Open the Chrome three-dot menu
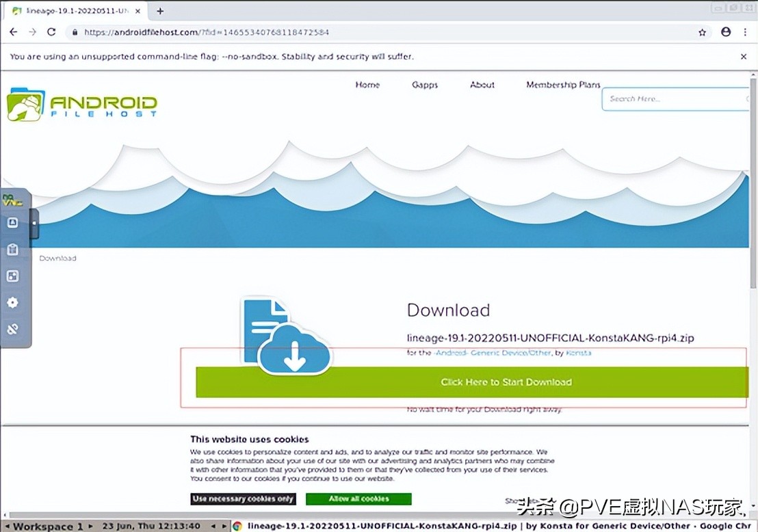 tap(745, 32)
